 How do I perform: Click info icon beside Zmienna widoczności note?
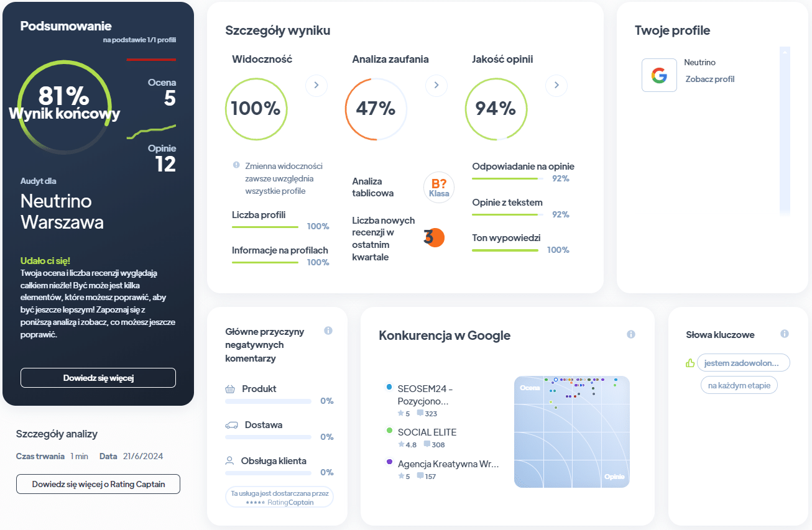point(236,165)
